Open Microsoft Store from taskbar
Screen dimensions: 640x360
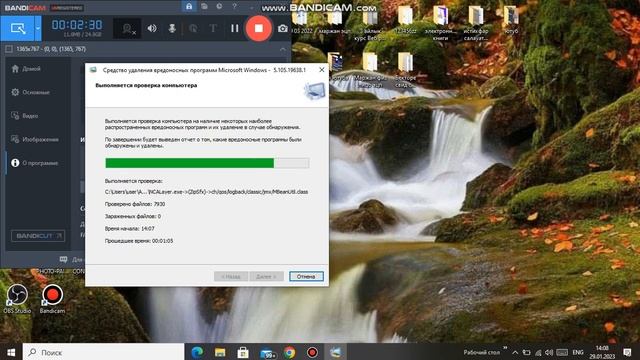click(243, 352)
